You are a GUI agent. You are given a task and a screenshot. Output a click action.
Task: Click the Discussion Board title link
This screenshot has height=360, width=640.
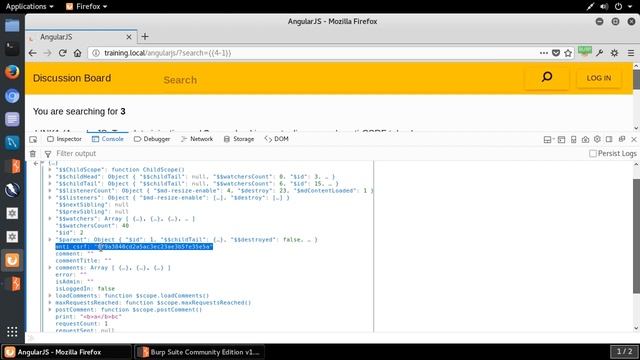click(x=72, y=78)
